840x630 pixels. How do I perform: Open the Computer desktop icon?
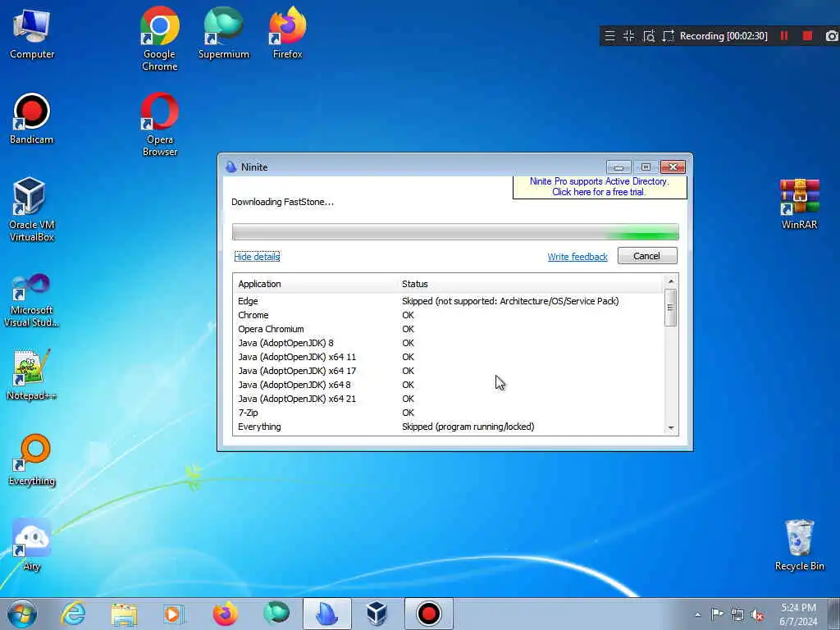pos(32,33)
